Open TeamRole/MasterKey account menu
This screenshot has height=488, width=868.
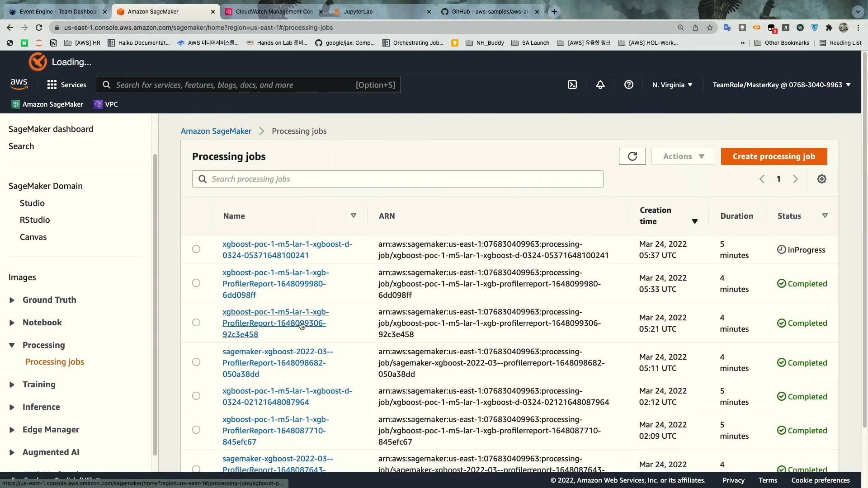click(x=782, y=84)
